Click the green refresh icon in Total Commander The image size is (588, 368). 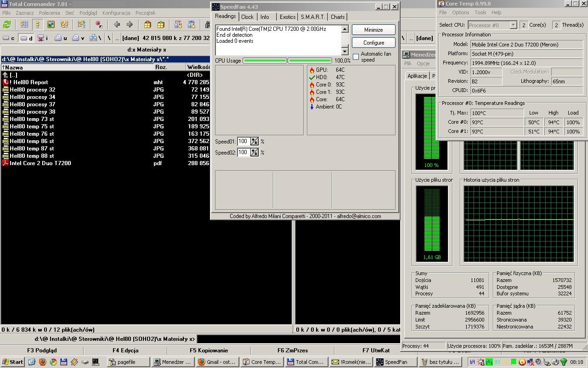click(7, 24)
